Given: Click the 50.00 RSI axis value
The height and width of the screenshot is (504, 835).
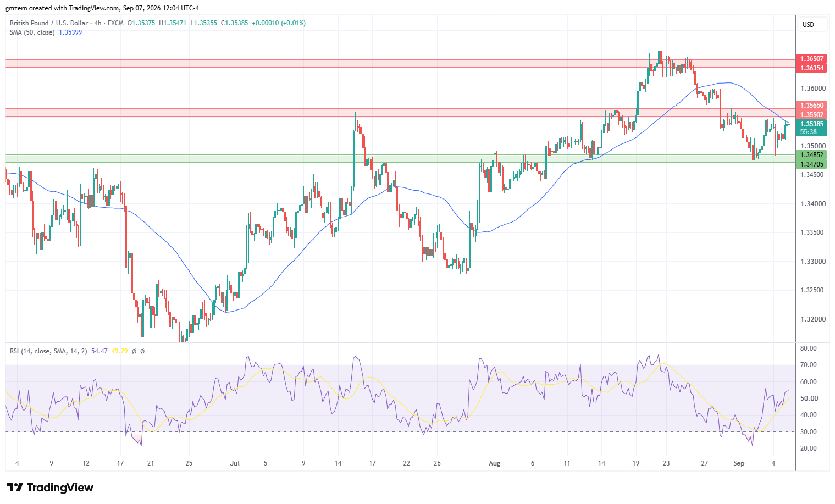Looking at the screenshot, I should pyautogui.click(x=809, y=398).
